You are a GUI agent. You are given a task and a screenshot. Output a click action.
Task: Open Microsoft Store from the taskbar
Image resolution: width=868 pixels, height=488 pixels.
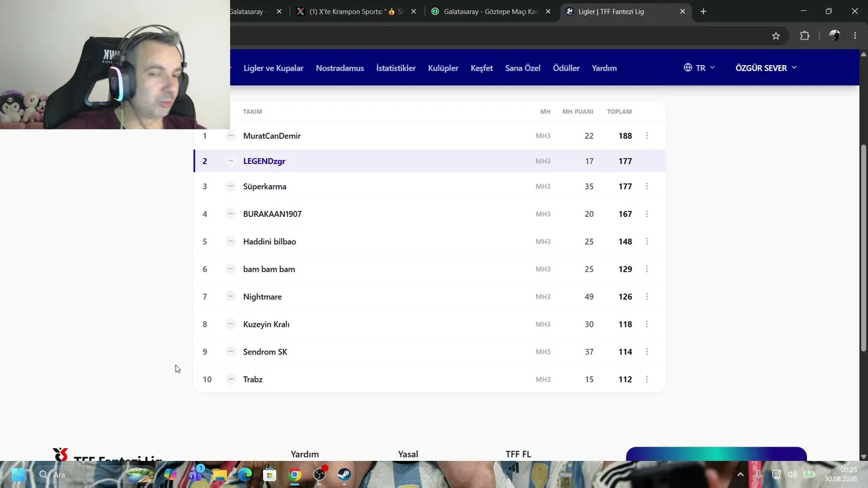(270, 474)
